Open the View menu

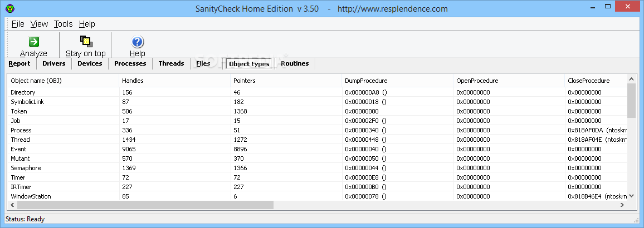pos(39,24)
